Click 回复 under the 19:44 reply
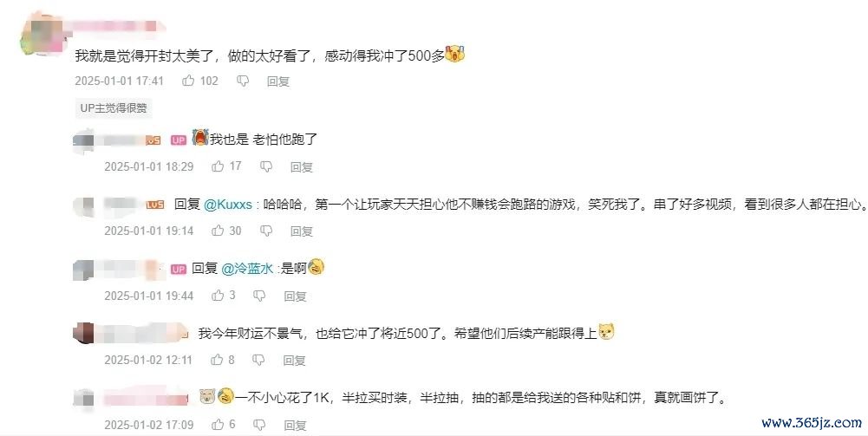Viewport: 868px width, 436px height. [x=295, y=296]
